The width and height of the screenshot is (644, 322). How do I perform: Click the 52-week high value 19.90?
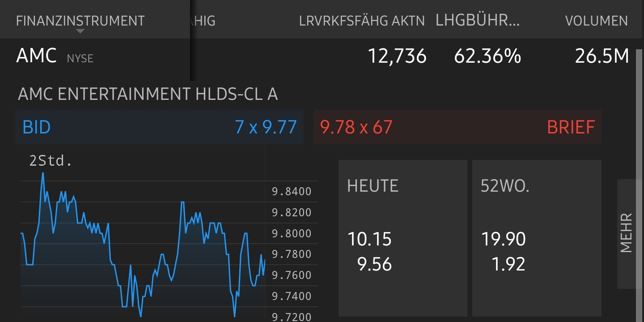(504, 239)
